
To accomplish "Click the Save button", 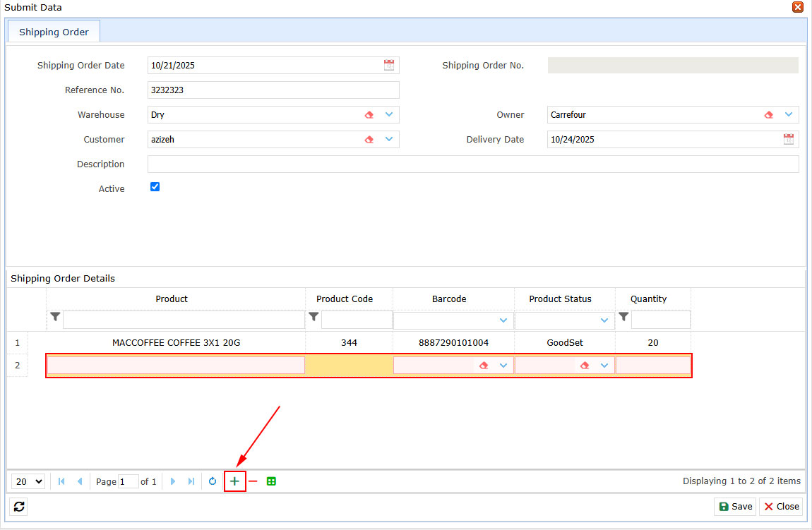I will tap(735, 507).
